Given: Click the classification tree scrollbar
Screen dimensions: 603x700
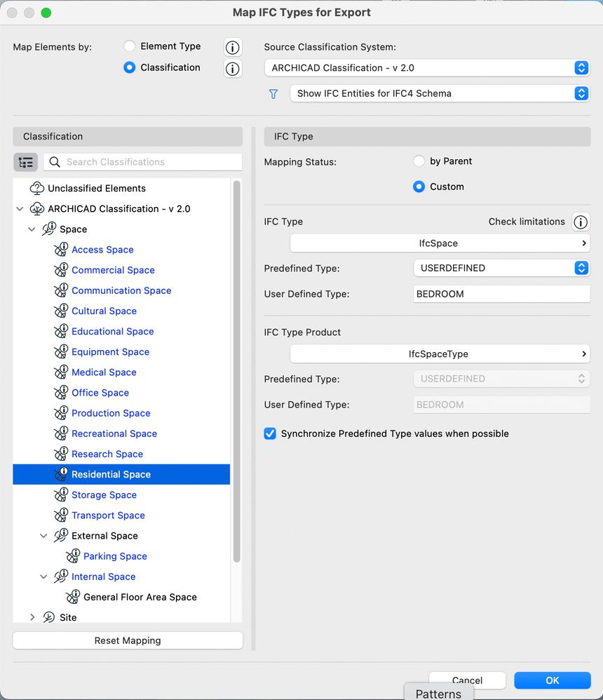Looking at the screenshot, I should 236,372.
